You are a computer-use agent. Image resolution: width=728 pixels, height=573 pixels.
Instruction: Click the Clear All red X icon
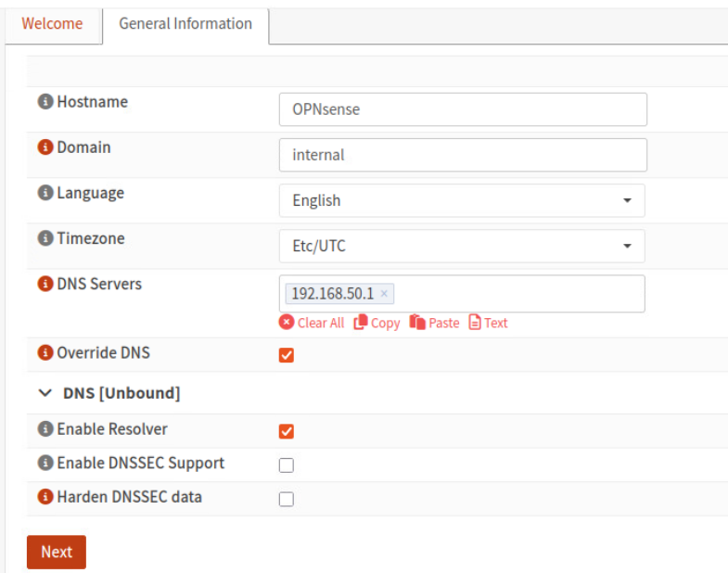[x=287, y=323]
